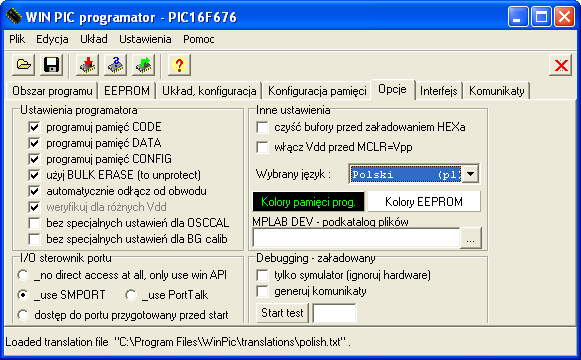
Task: Switch to Obszar programu tab
Action: [52, 91]
